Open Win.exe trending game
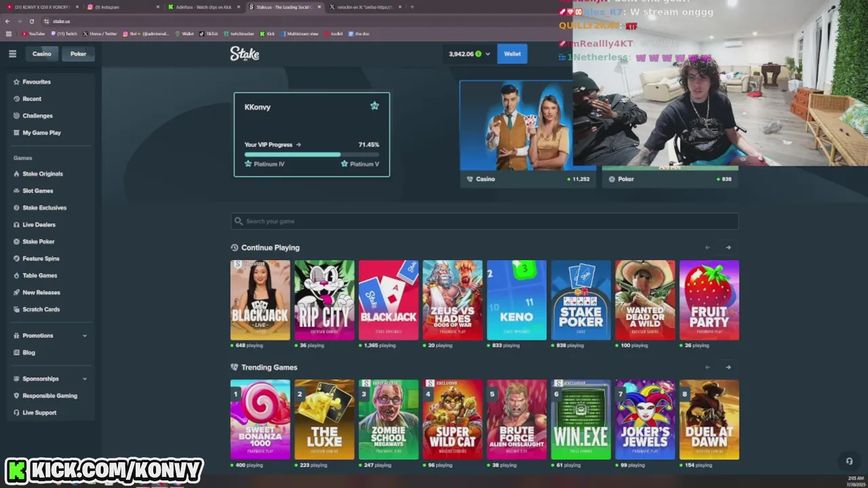The image size is (868, 488). pos(581,420)
